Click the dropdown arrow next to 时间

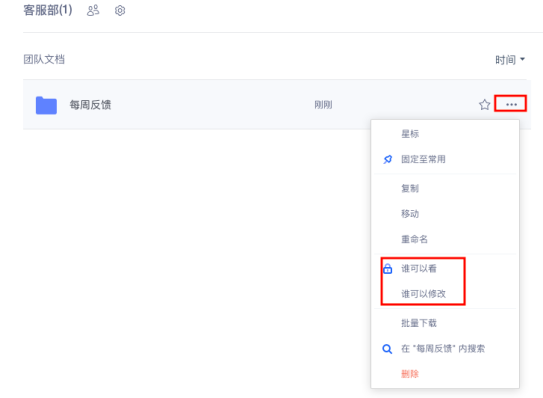[522, 59]
